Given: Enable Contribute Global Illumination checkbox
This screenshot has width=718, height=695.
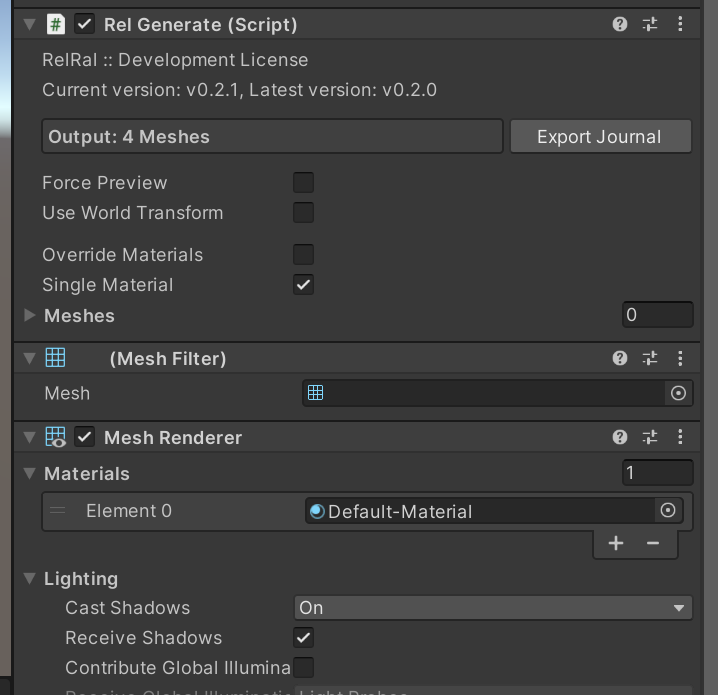Looking at the screenshot, I should point(303,668).
